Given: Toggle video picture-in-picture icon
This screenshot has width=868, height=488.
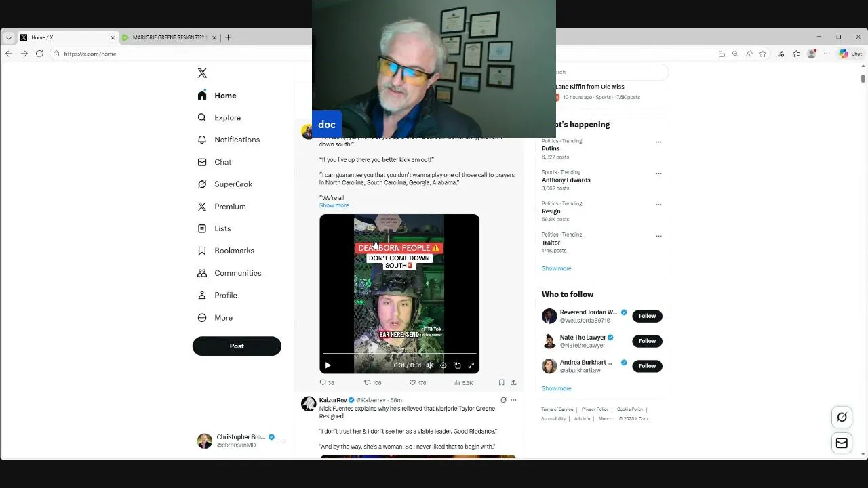Looking at the screenshot, I should (x=457, y=365).
